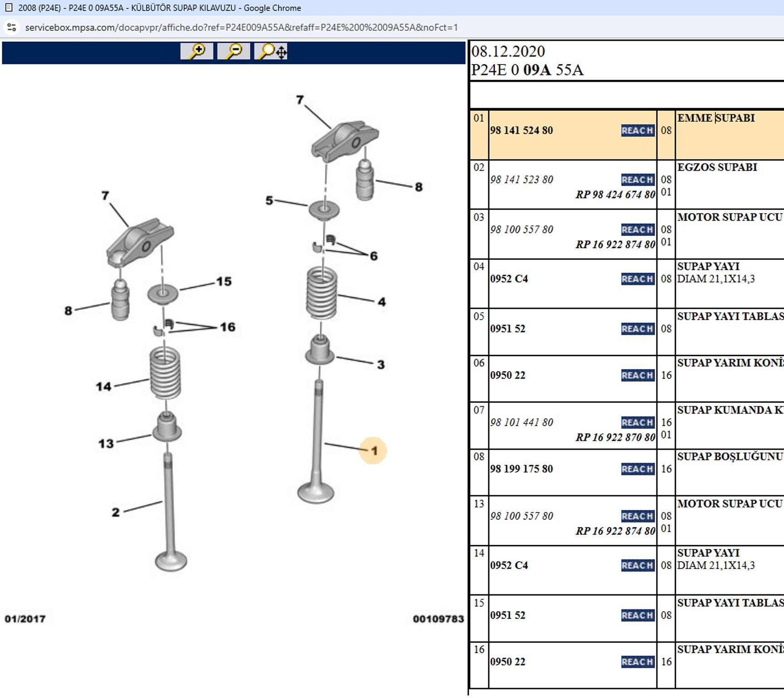Select callout number 2 exhaust valve

point(115,513)
